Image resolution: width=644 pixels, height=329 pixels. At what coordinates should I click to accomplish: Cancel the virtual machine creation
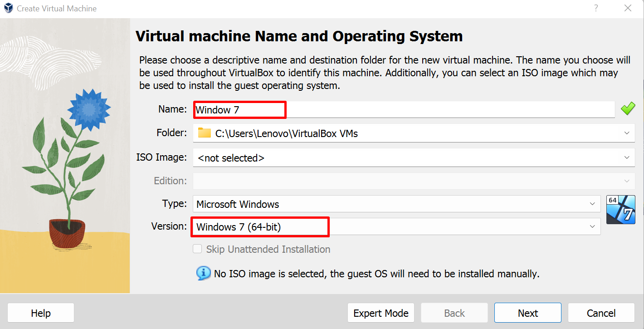click(x=601, y=313)
